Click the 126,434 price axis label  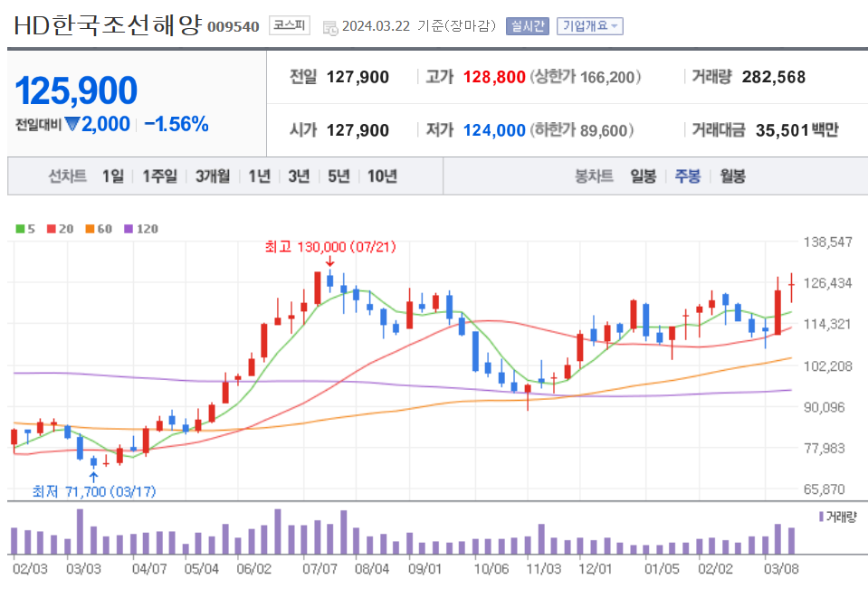click(x=827, y=283)
